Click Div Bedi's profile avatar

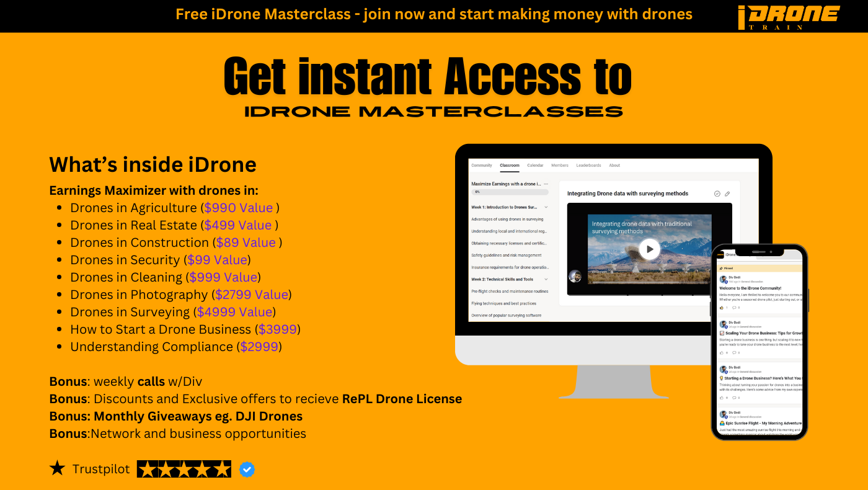(x=723, y=279)
